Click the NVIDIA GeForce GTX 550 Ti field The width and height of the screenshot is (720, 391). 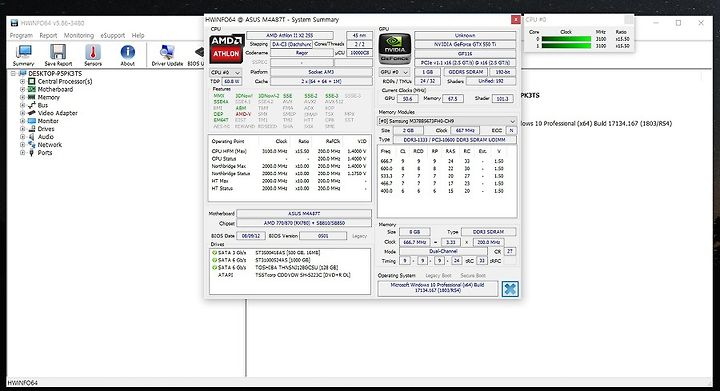465,45
